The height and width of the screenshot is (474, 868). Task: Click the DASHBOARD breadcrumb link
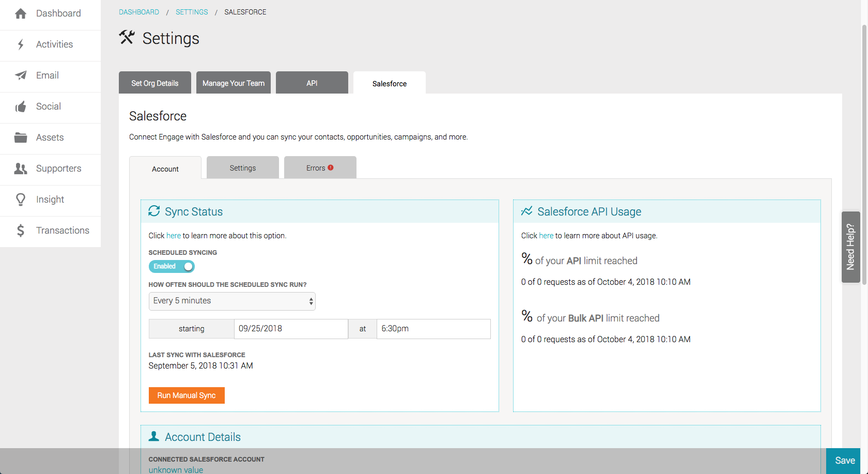click(139, 12)
